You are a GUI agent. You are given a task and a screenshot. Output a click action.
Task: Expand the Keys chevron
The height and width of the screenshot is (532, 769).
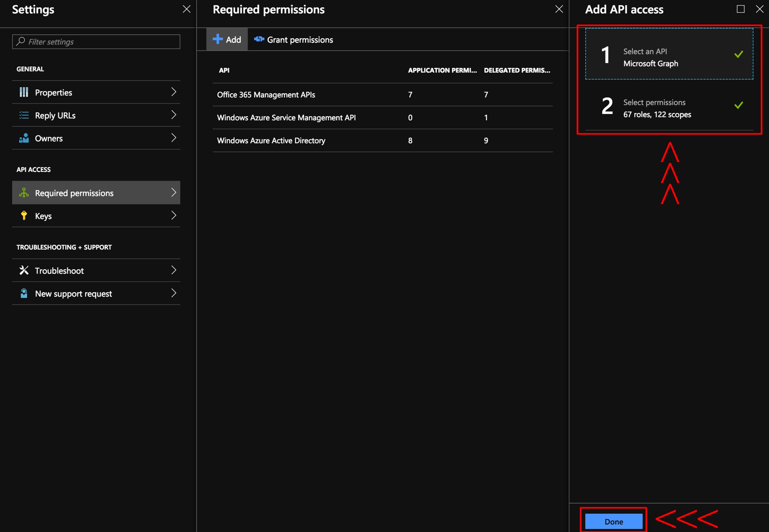(174, 215)
